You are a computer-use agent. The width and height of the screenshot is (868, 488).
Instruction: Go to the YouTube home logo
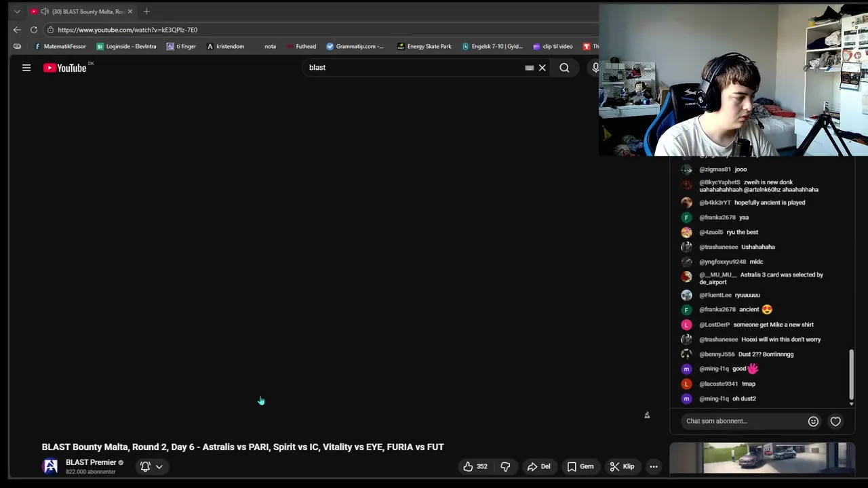point(65,68)
